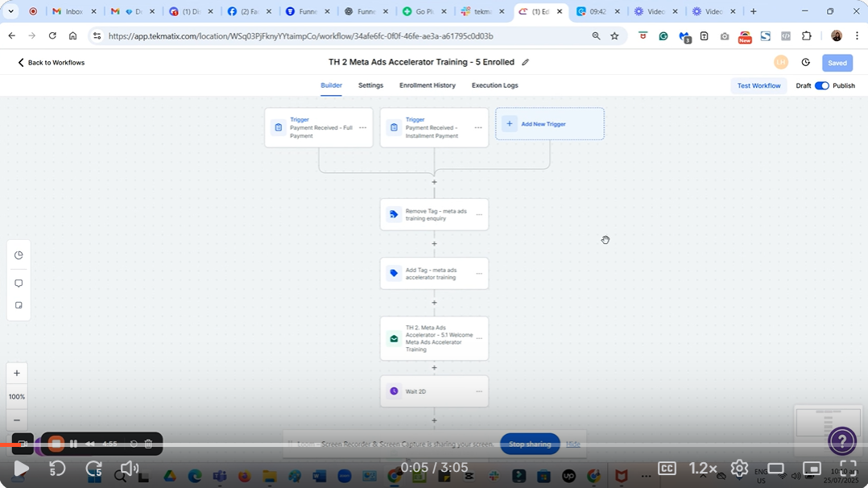Switch to the Builder tab
This screenshot has width=868, height=488.
tap(331, 86)
